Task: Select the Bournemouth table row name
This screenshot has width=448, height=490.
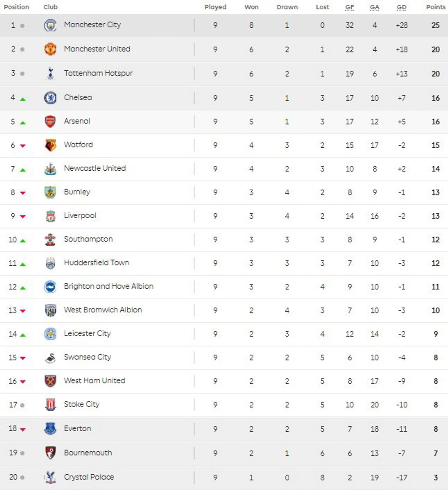Action: [x=88, y=453]
